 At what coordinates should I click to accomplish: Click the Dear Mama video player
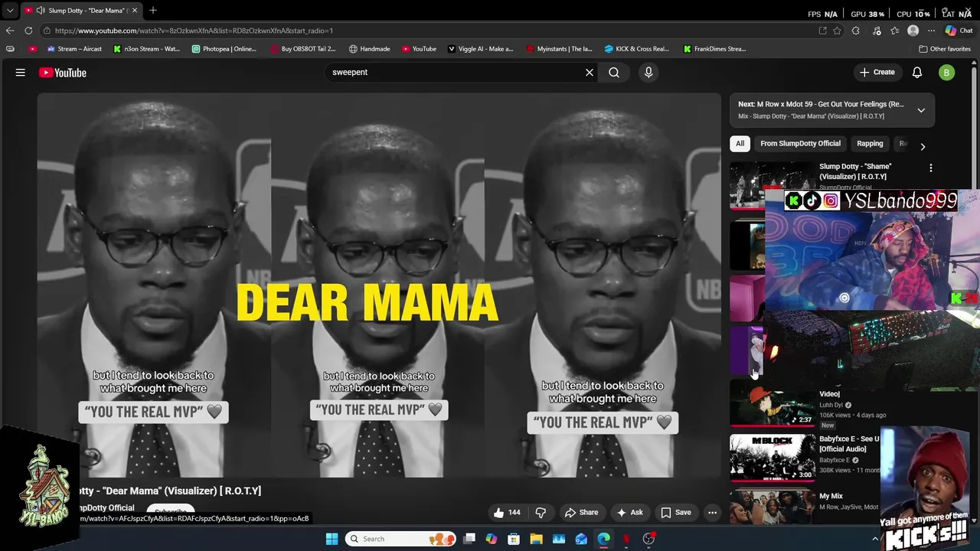[379, 285]
